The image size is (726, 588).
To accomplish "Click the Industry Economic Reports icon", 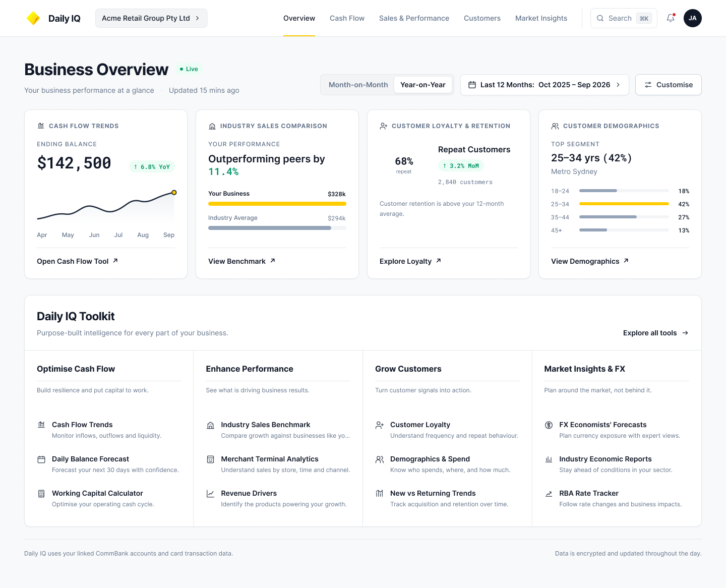I will click(549, 459).
